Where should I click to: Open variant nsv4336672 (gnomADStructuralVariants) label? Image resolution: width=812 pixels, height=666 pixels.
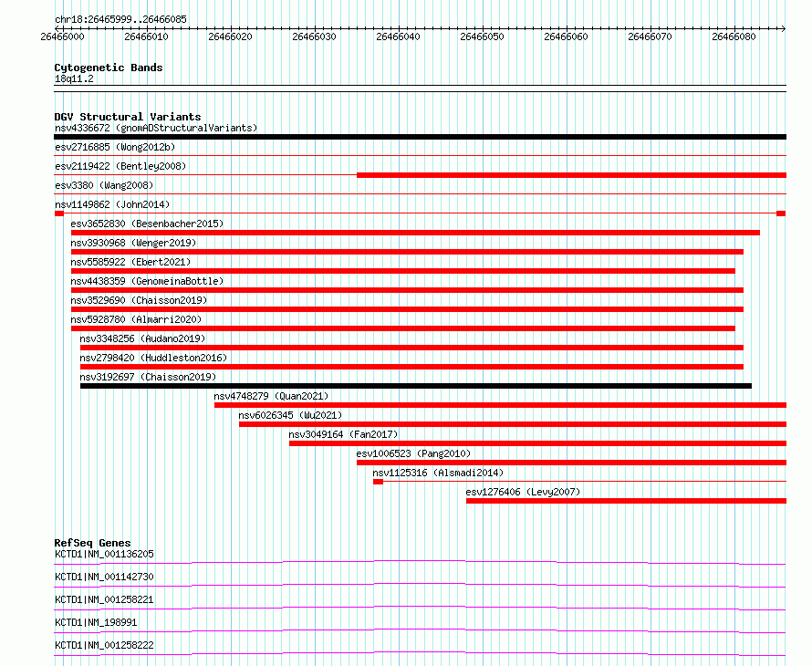click(156, 128)
